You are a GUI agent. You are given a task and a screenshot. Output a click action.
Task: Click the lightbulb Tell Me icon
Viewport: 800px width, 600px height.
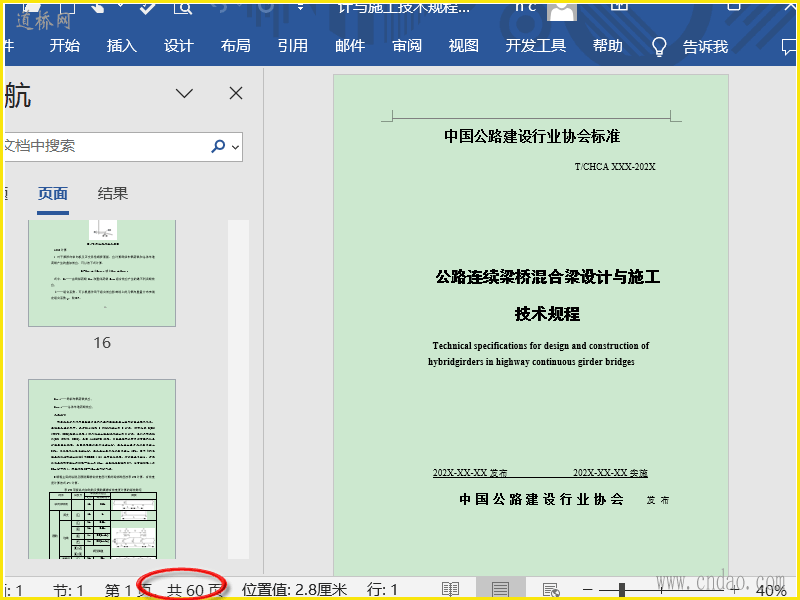[x=659, y=46]
